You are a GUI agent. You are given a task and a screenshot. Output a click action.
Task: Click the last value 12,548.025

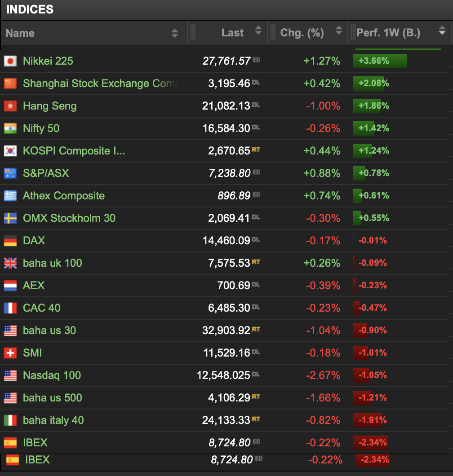224,375
